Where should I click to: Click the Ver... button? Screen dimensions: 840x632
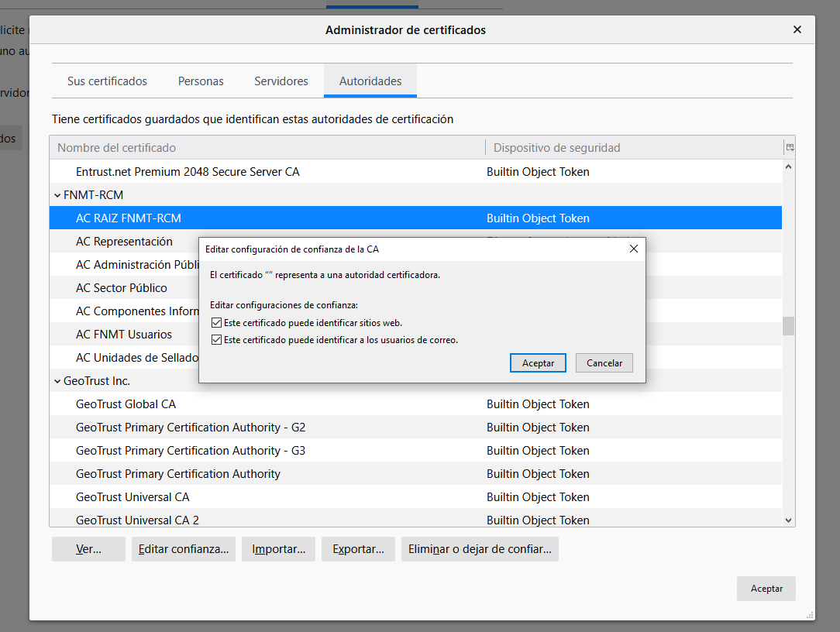pos(88,549)
